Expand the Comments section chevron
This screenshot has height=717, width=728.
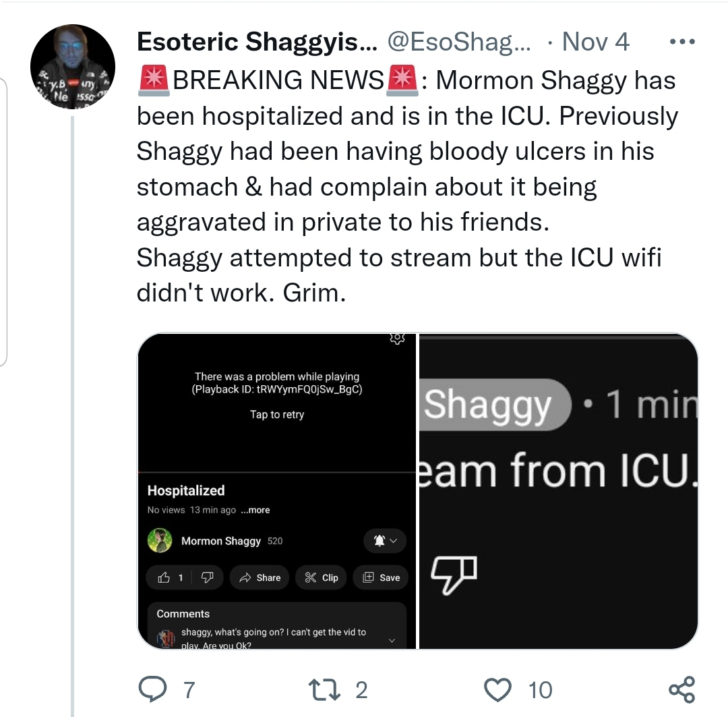[x=392, y=639]
